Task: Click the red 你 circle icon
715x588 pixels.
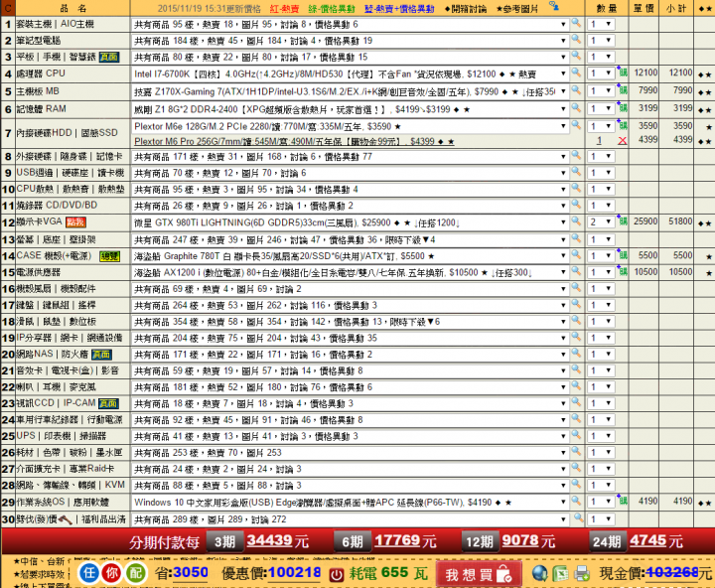Action: tap(111, 573)
